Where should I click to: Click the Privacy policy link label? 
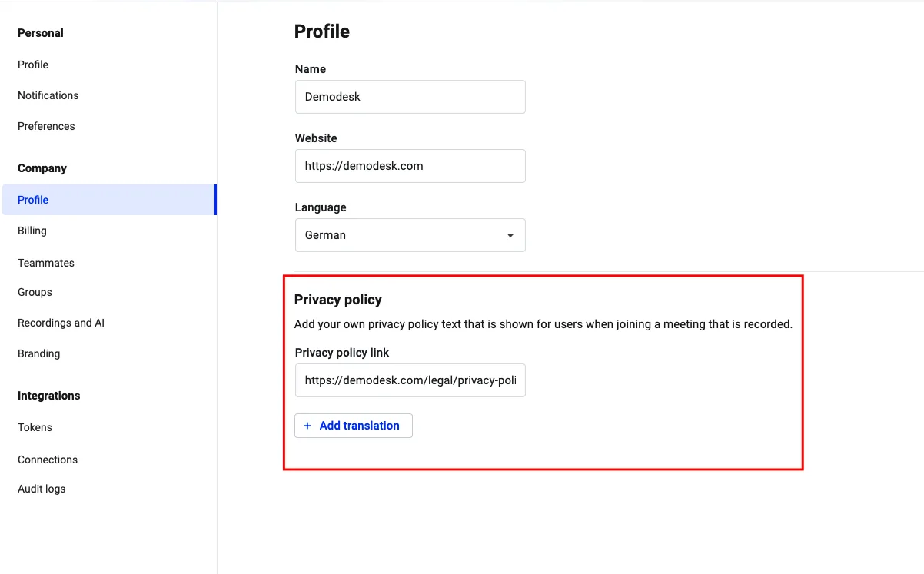(x=342, y=353)
